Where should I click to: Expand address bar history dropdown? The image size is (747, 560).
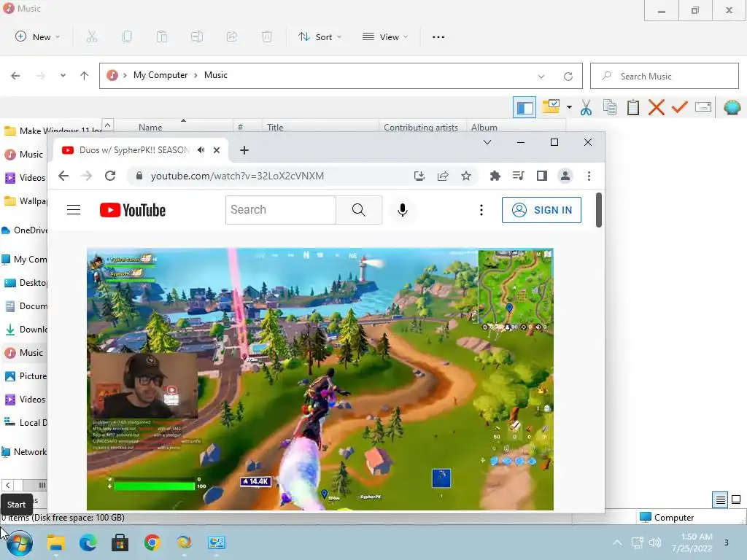(x=541, y=76)
